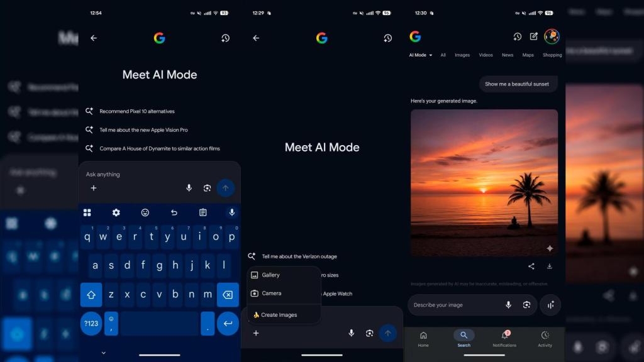
Task: Expand the AI Mode dropdown
Action: point(421,55)
